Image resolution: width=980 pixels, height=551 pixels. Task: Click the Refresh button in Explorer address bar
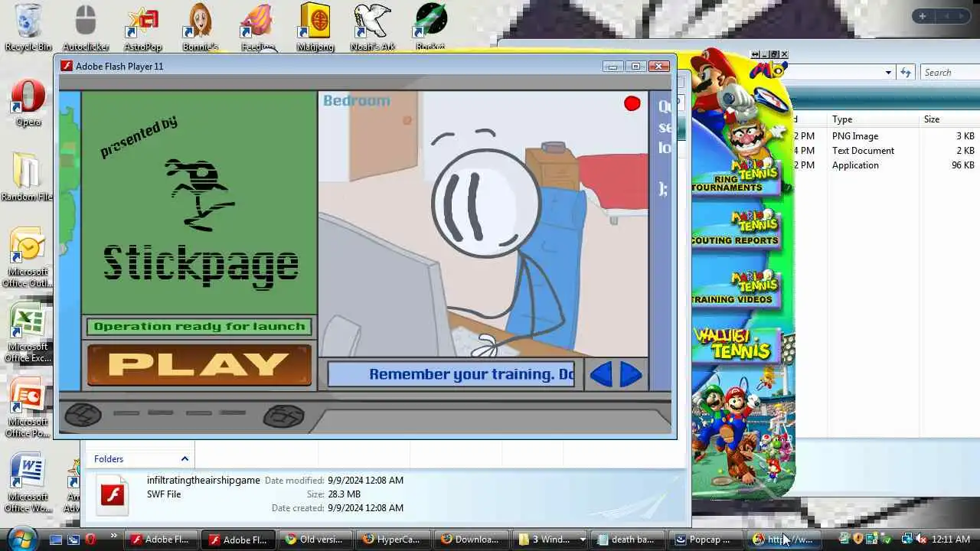click(x=906, y=73)
